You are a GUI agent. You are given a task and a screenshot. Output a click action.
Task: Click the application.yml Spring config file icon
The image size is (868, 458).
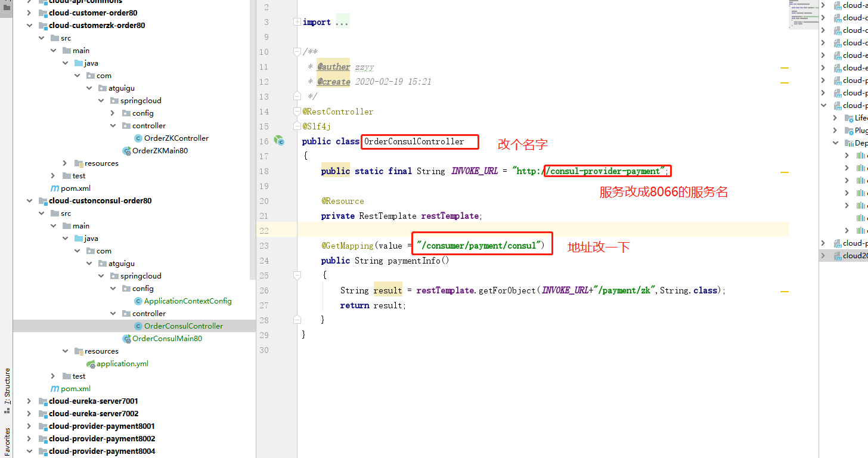91,364
